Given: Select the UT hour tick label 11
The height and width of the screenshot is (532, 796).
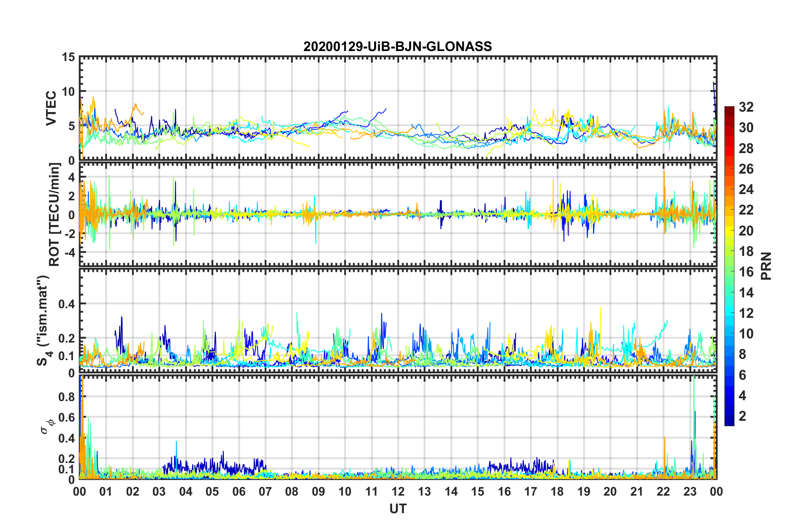Looking at the screenshot, I should pyautogui.click(x=372, y=491).
